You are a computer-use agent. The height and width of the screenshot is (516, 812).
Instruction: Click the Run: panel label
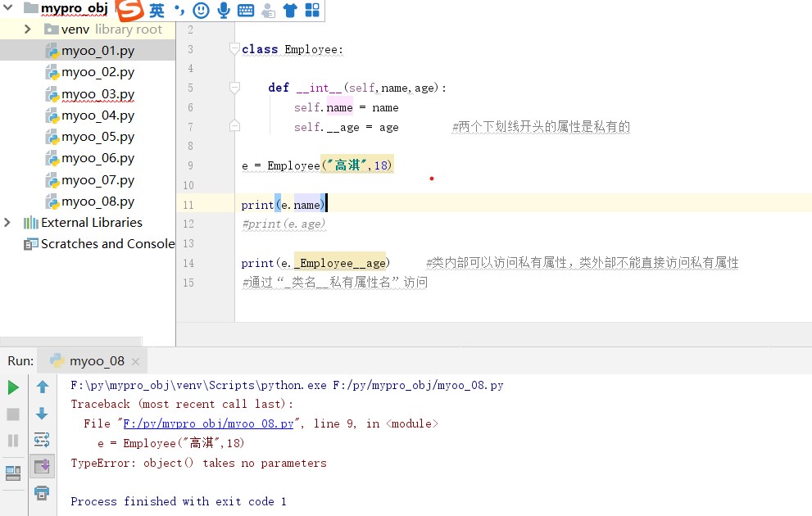20,360
